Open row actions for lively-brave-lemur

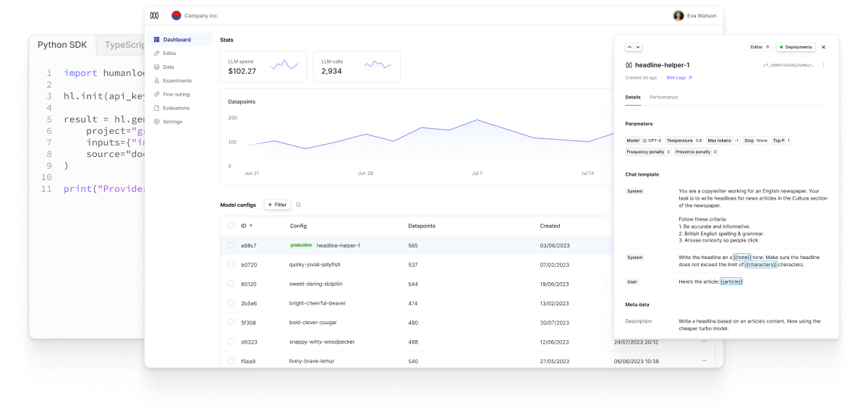pos(704,361)
